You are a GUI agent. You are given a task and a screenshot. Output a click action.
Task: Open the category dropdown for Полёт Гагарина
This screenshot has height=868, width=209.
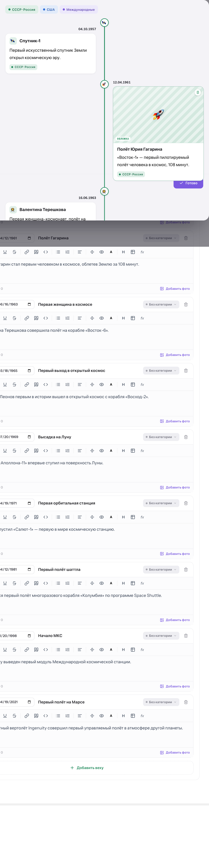pyautogui.click(x=161, y=238)
